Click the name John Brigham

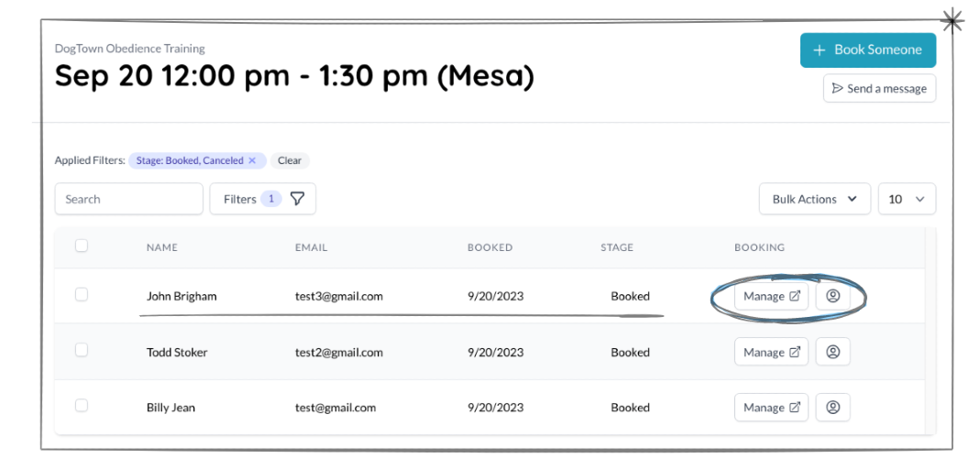(182, 296)
